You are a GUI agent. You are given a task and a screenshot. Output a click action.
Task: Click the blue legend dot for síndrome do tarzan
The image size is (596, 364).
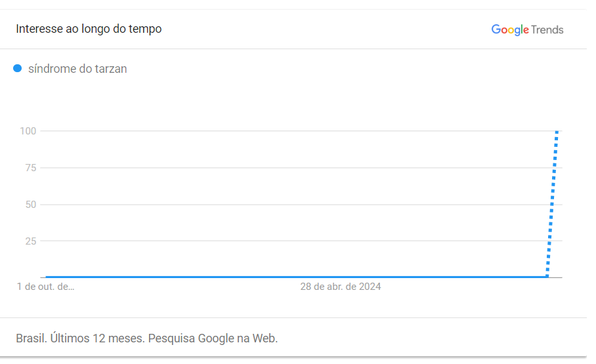(18, 68)
